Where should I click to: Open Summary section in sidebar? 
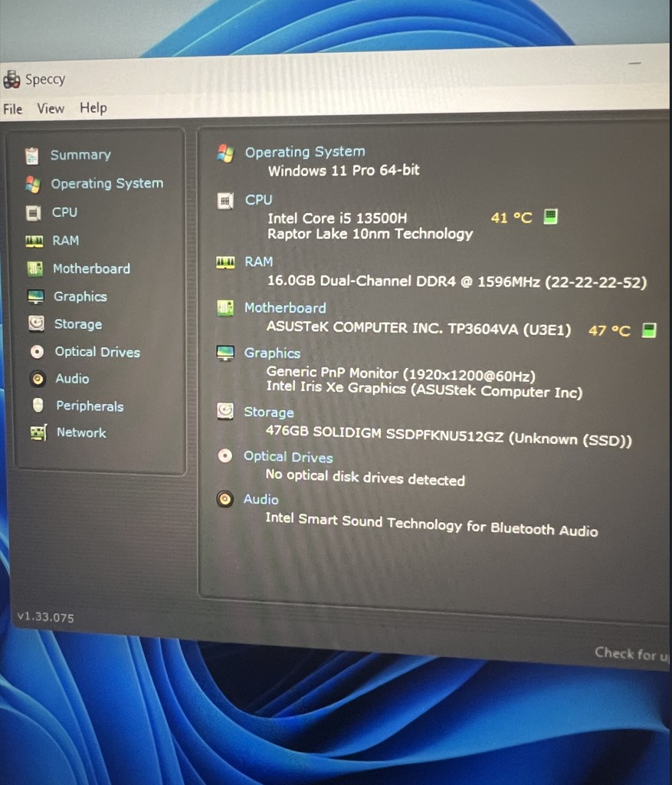pyautogui.click(x=80, y=155)
